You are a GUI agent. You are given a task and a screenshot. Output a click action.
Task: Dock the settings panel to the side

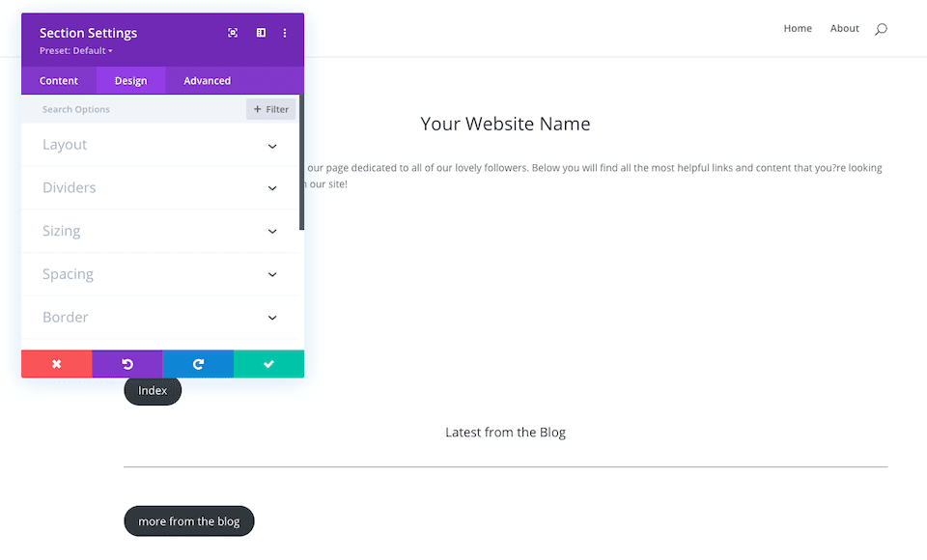click(260, 32)
